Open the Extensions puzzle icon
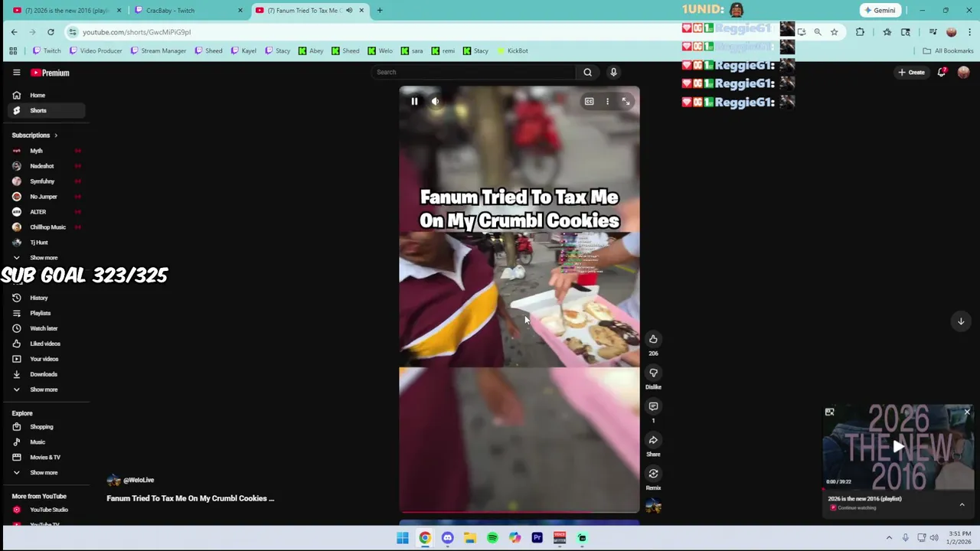The image size is (980, 551). [860, 32]
